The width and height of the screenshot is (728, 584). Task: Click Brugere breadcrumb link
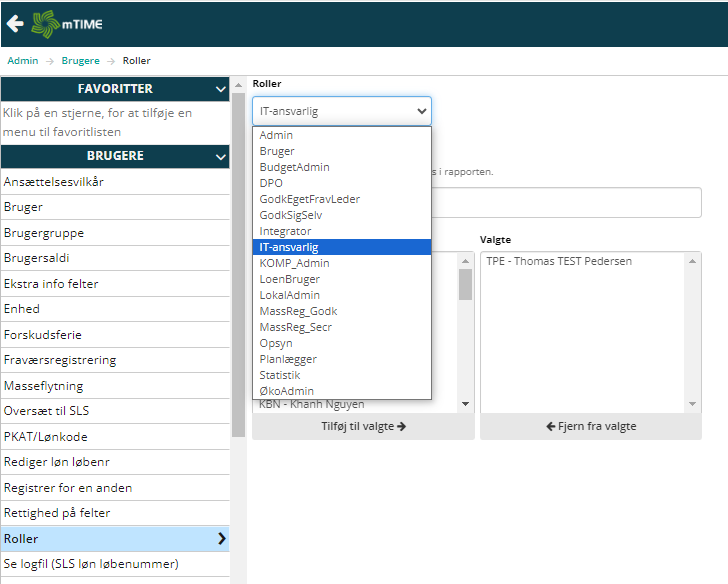80,61
